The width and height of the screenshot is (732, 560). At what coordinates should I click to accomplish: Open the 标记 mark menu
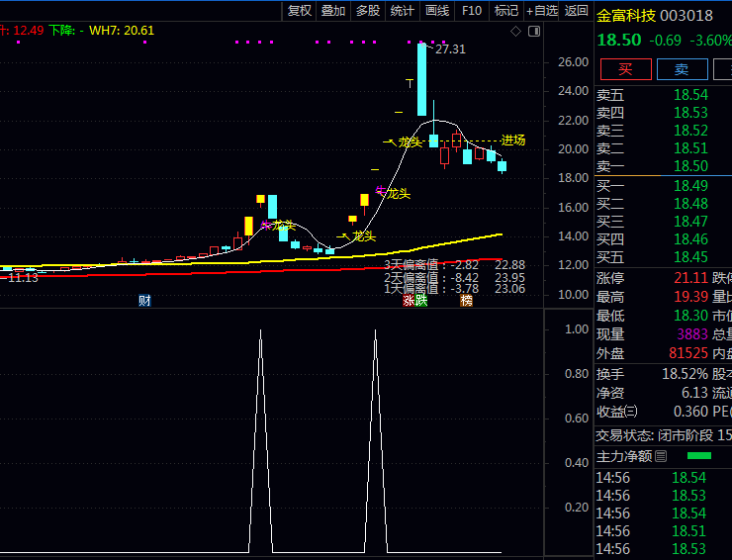[506, 11]
